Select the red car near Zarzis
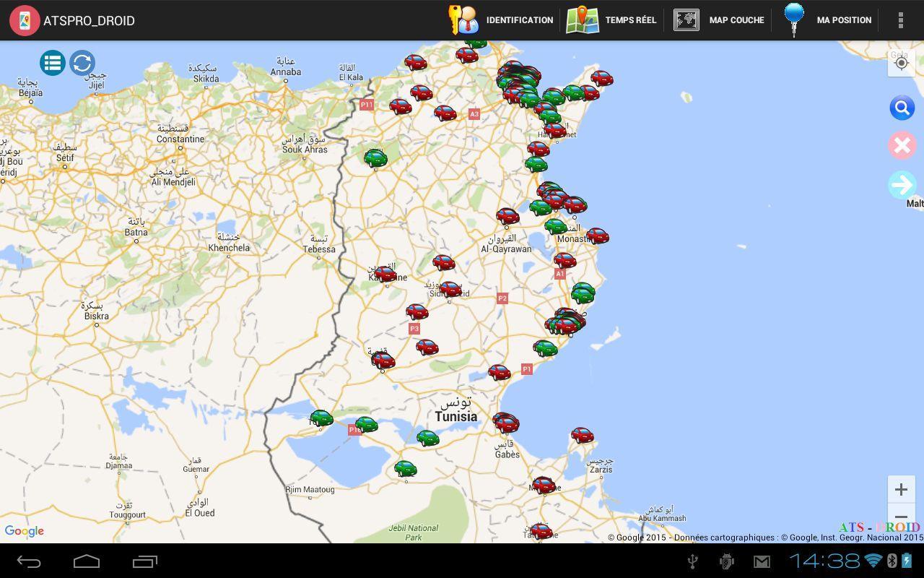This screenshot has width=924, height=578. pos(582,435)
